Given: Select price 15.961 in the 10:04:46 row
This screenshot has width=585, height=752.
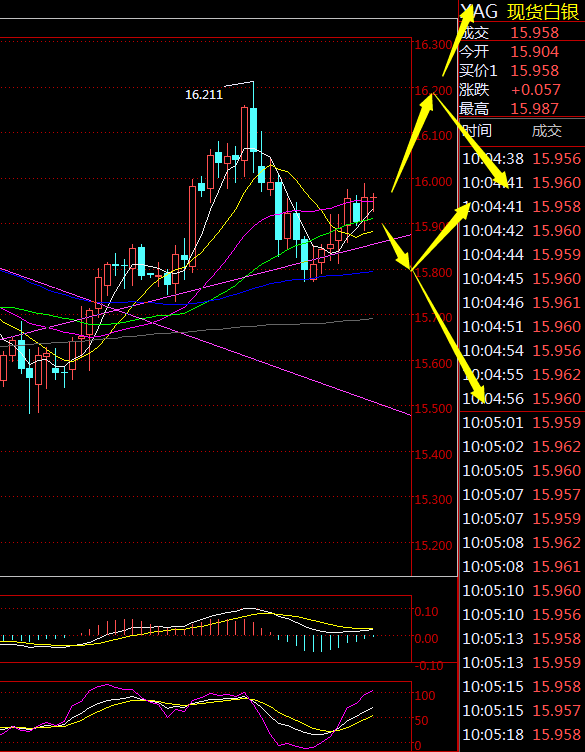Looking at the screenshot, I should [x=557, y=303].
